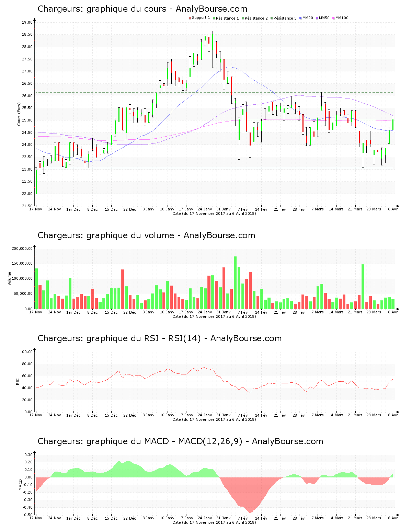Click '7 Fév' on the volume chart date axis
Screen dimensions: 412x532
(242, 312)
